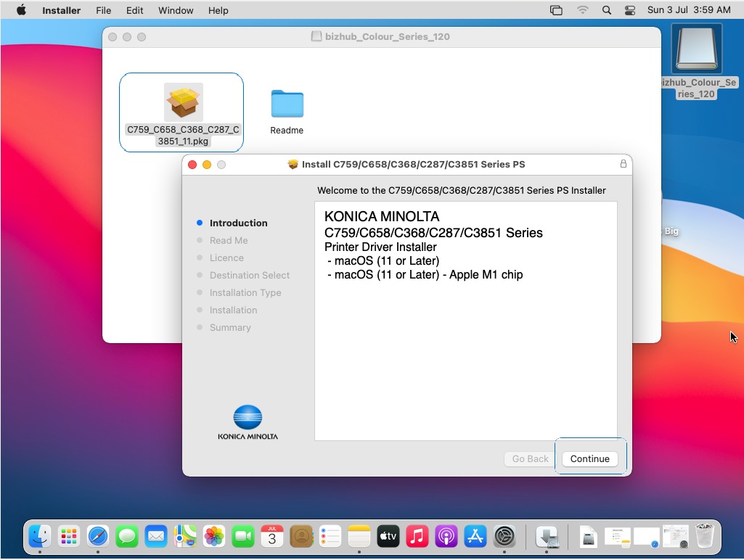
Task: Open Spotlight search in menu bar
Action: click(x=606, y=10)
